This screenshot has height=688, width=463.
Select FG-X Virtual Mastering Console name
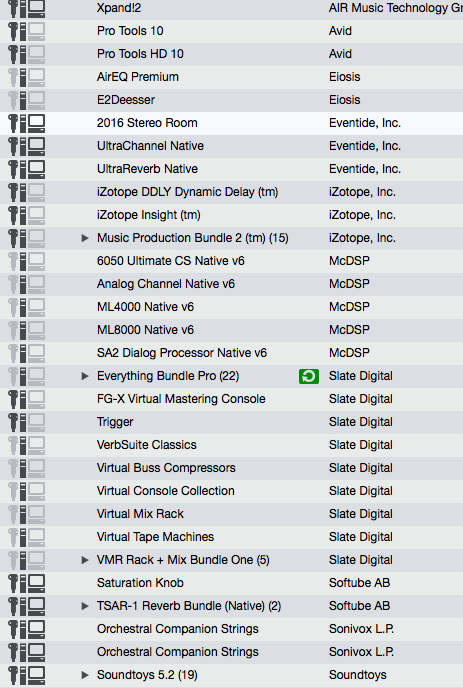pyautogui.click(x=181, y=399)
